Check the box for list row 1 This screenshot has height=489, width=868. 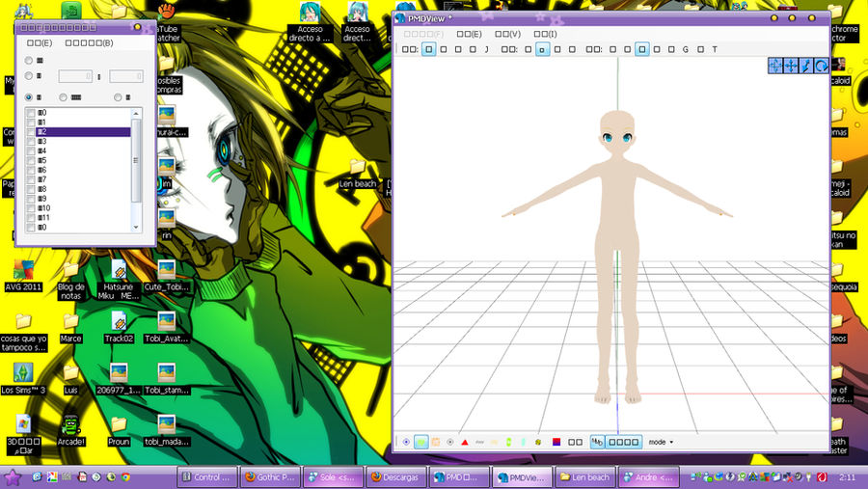[x=31, y=122]
